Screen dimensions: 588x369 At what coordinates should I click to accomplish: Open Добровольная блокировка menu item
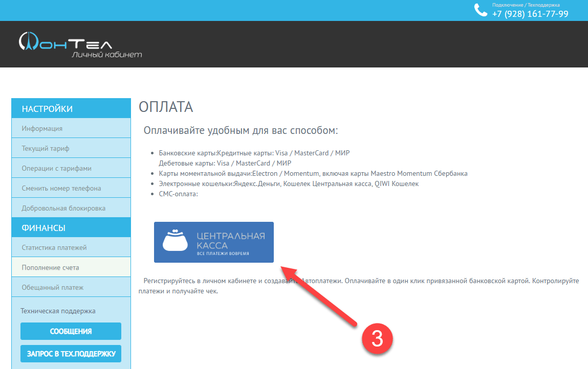71,208
